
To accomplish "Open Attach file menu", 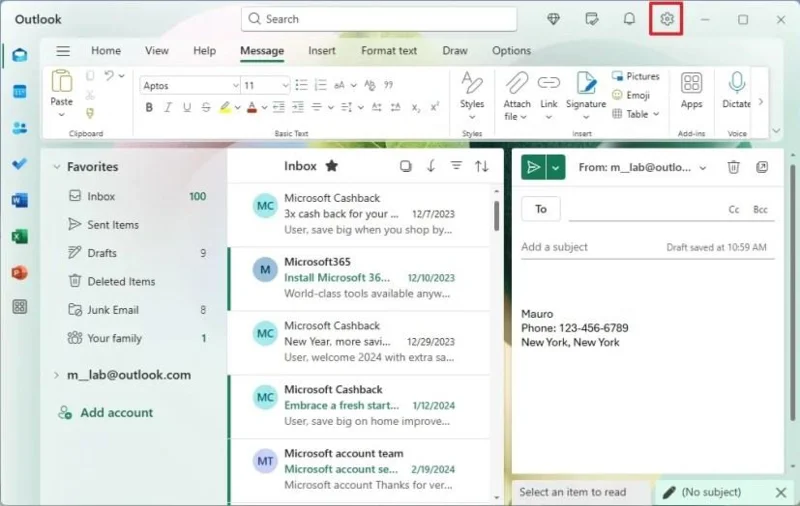I will [516, 96].
